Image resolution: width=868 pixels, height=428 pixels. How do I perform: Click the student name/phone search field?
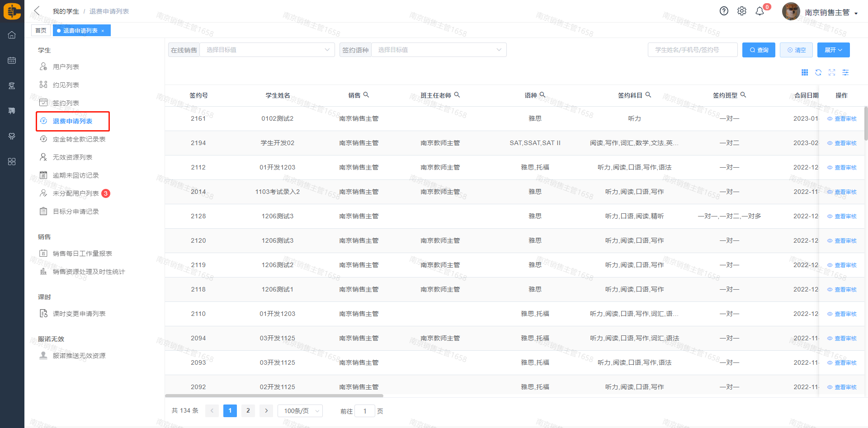pos(692,50)
